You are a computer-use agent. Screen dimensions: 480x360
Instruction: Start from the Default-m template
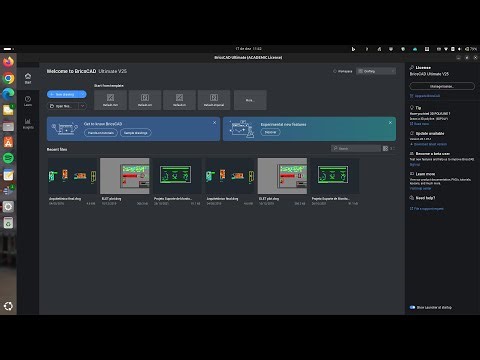point(179,100)
